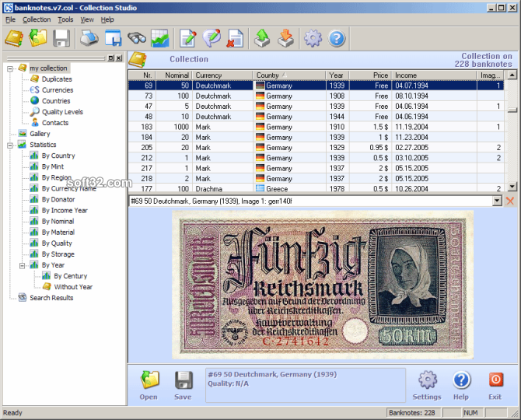This screenshot has height=420, width=521.
Task: Click the speech bubble comment toolbar icon
Action: (x=212, y=38)
